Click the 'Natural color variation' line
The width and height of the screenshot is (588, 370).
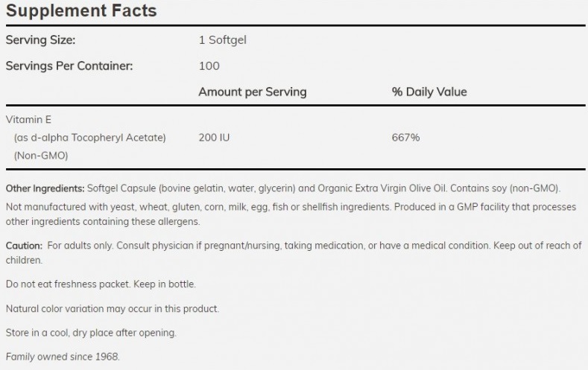coord(113,308)
